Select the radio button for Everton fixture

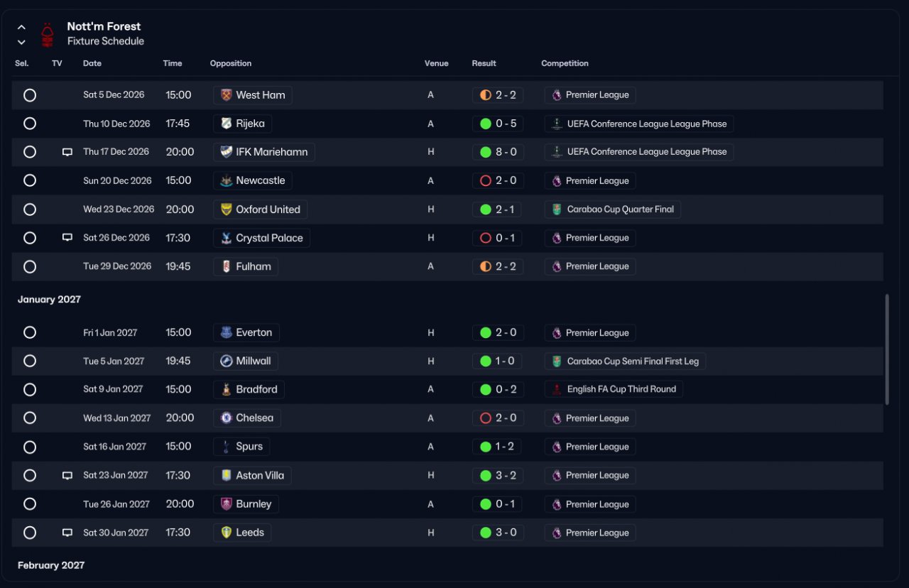30,332
